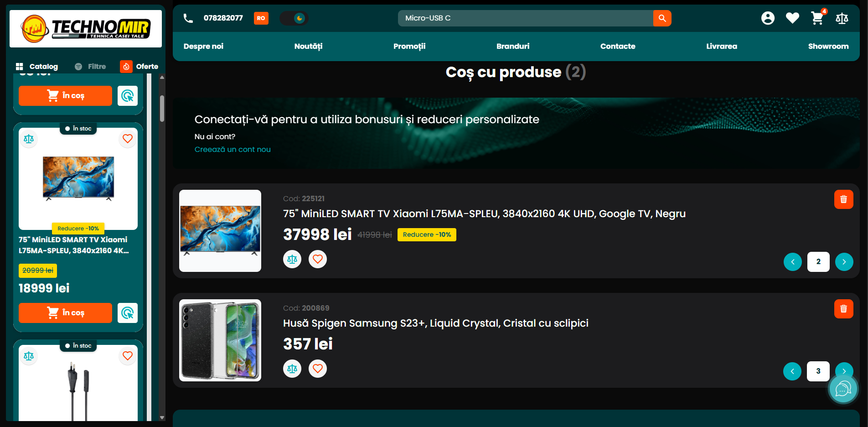
Task: Open the Oferte tab
Action: click(x=139, y=67)
